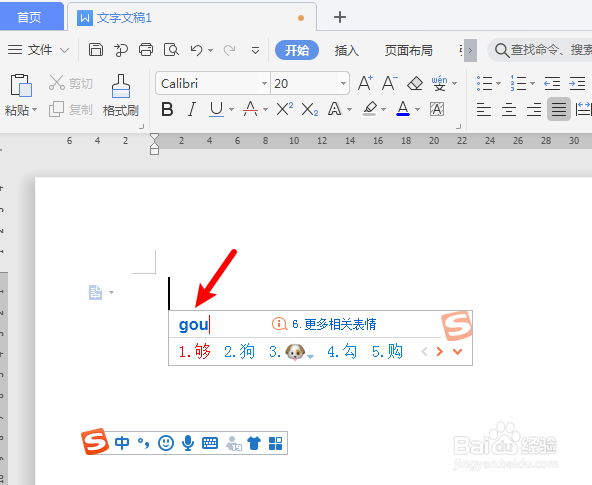592x485 pixels.
Task: Expand the Sogou candidate list down chevron
Action: click(458, 352)
